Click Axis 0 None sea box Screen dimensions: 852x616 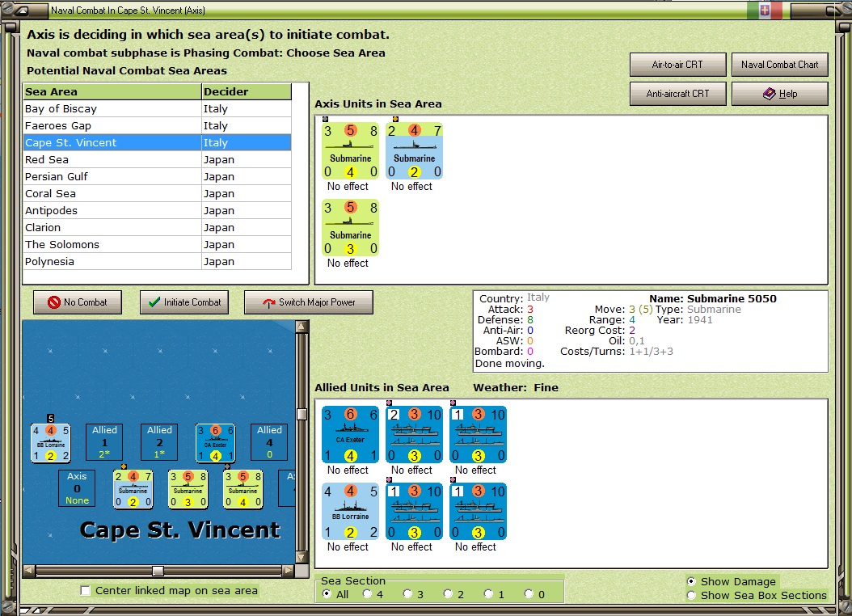[77, 488]
